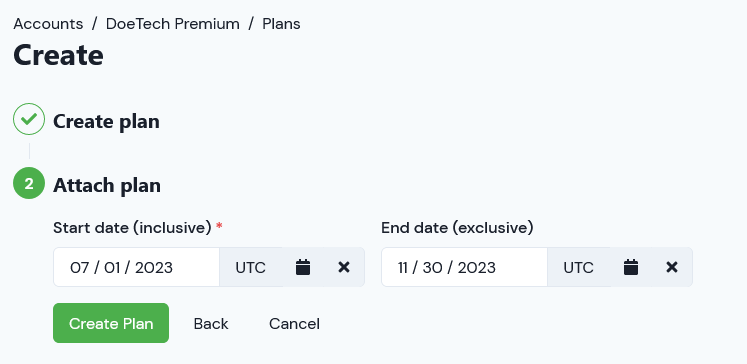Screen dimensions: 747x364
Task: Go to Accounts breadcrumb
Action: [x=48, y=24]
